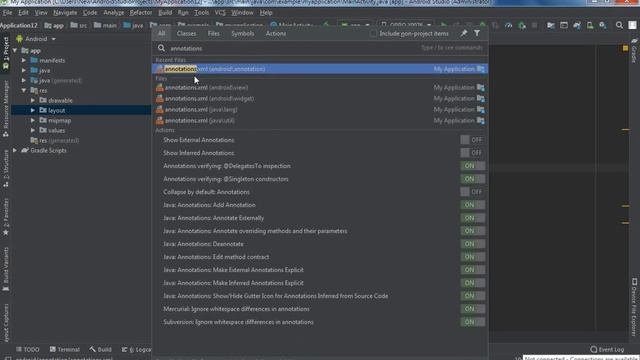Image resolution: width=640 pixels, height=360 pixels.
Task: Open the Refactor menu
Action: [x=141, y=13]
